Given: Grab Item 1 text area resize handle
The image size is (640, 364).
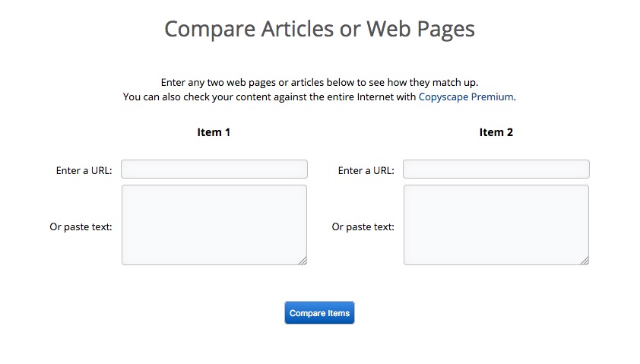Looking at the screenshot, I should click(x=303, y=261).
